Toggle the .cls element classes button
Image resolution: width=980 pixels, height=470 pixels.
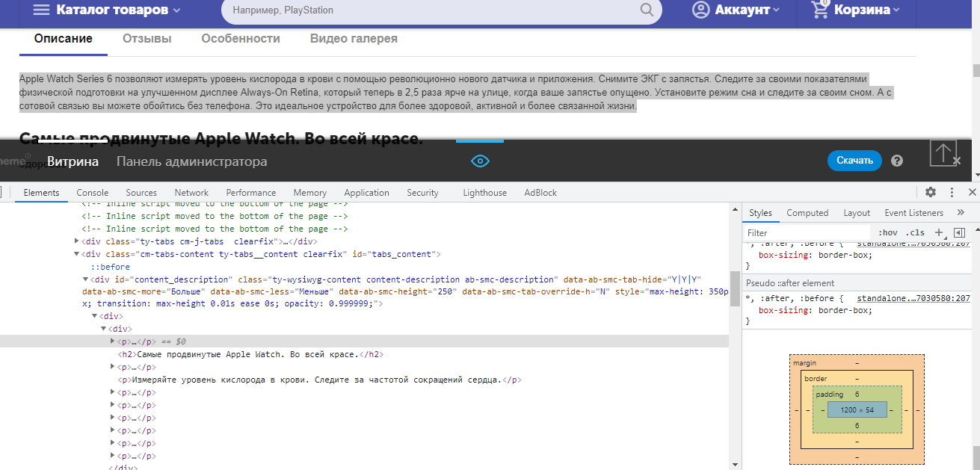click(x=915, y=232)
